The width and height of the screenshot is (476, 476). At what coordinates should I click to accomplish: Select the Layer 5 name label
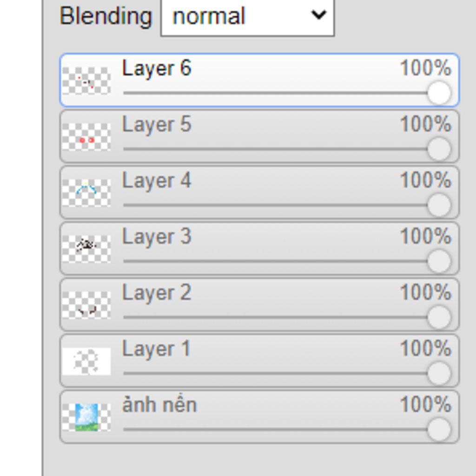(x=156, y=125)
